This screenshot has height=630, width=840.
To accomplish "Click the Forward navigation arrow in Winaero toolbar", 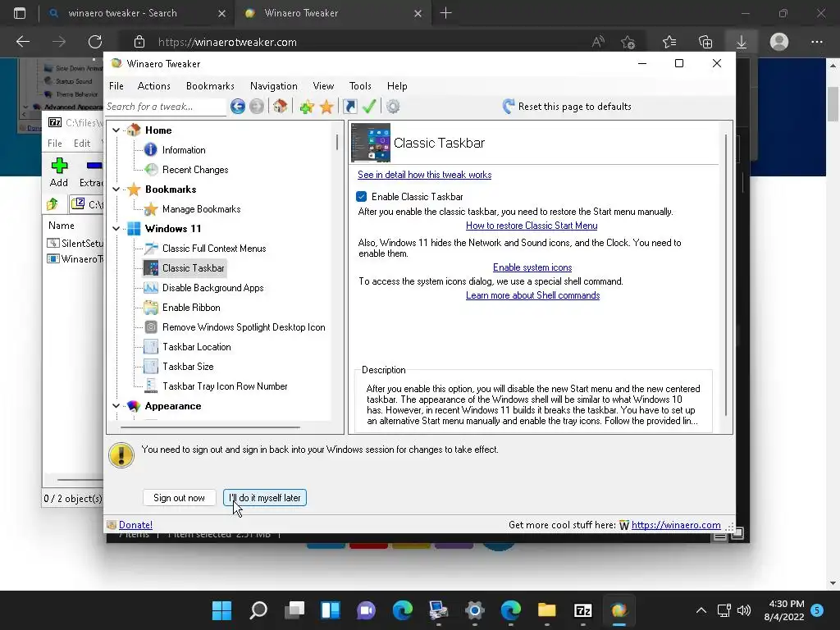I will [x=257, y=107].
